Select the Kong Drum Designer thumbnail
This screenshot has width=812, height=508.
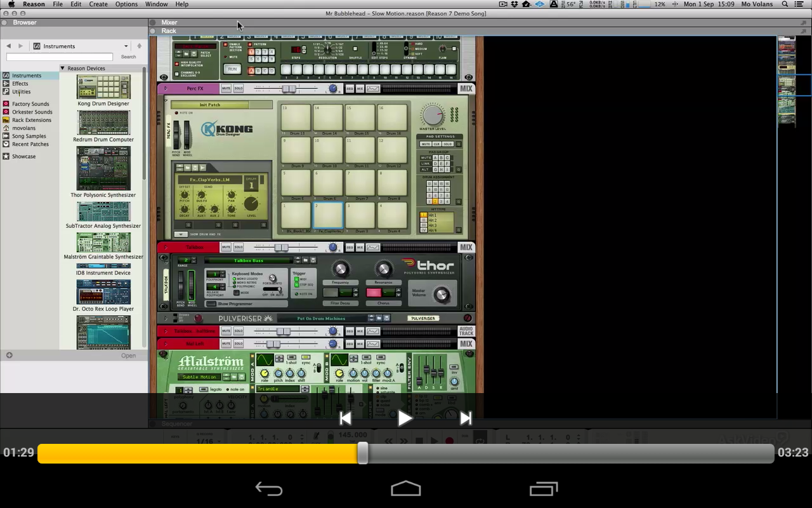point(103,87)
